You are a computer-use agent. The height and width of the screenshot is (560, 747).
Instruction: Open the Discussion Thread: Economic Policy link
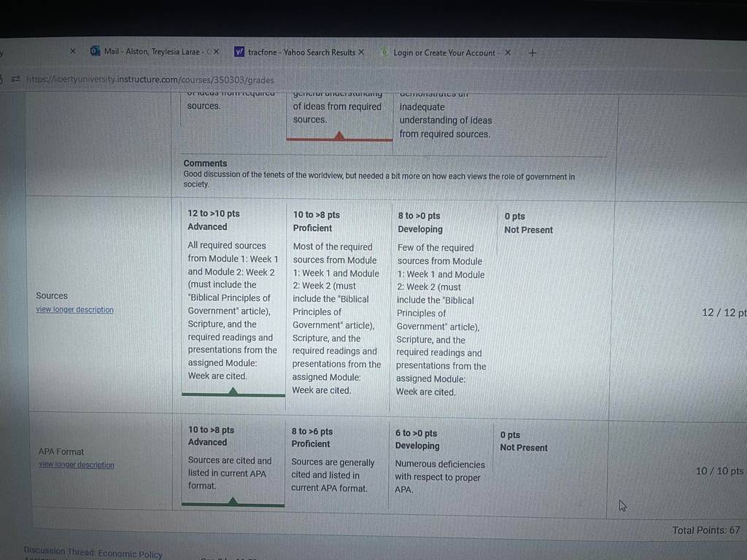coord(93,553)
